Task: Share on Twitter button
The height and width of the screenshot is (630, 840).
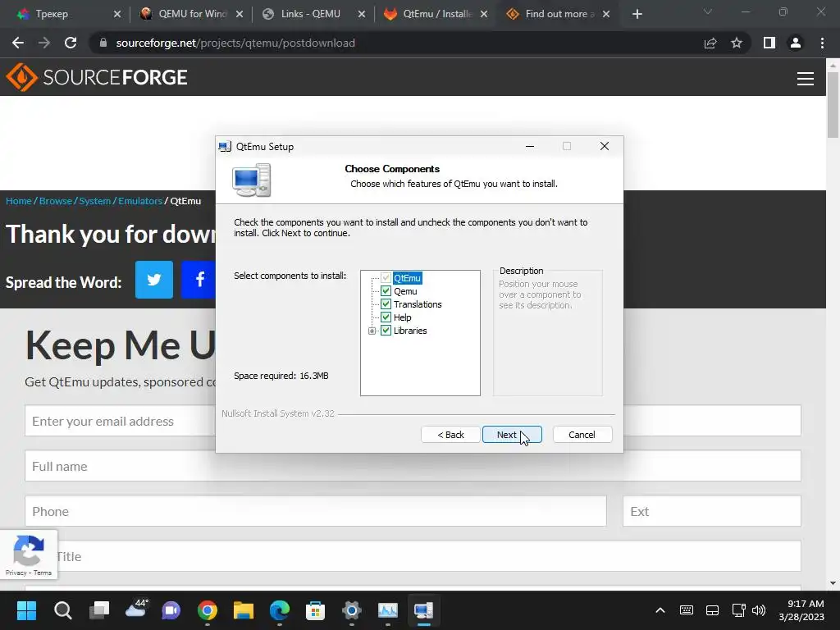Action: click(x=154, y=280)
